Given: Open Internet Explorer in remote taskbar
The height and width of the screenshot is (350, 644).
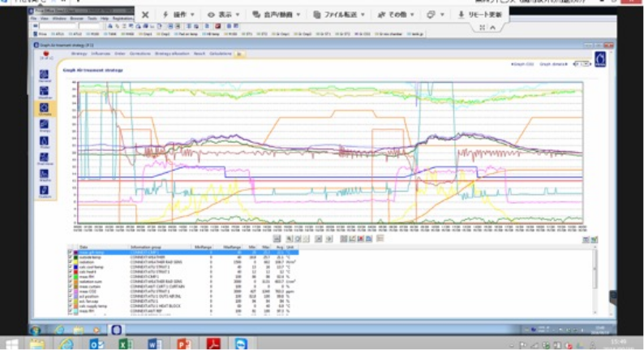Looking at the screenshot, I should coord(59,330).
